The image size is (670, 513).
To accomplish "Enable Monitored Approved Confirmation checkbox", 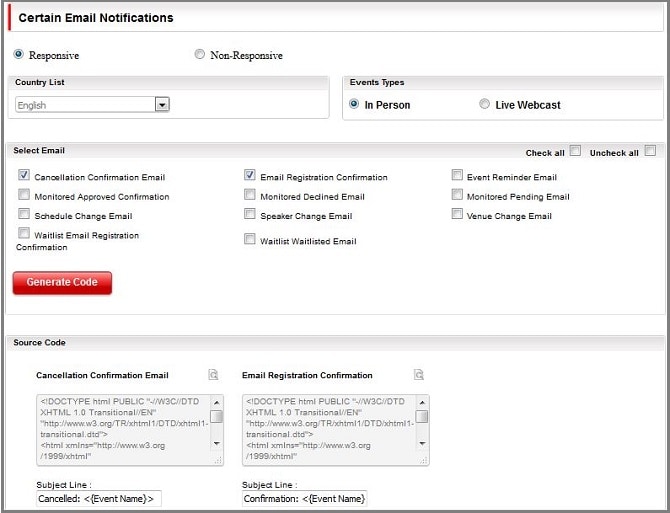I will pyautogui.click(x=24, y=194).
